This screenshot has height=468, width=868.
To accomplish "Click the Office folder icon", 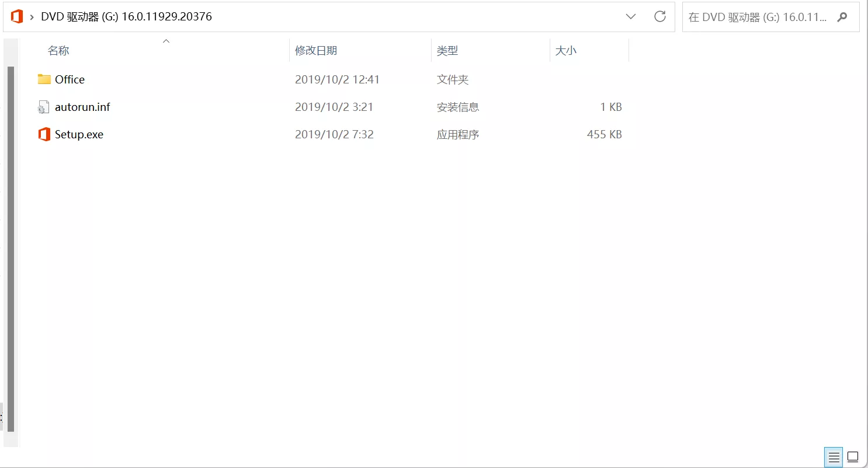I will tap(44, 79).
